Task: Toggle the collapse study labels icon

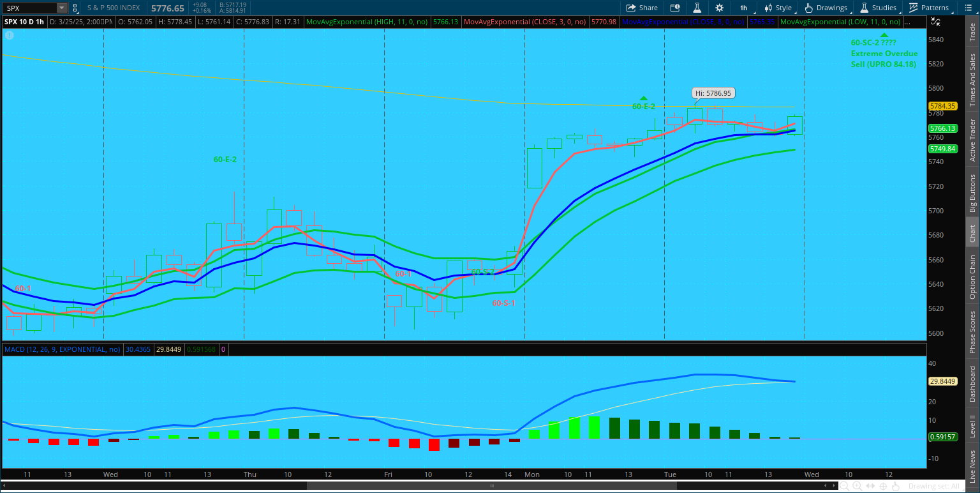Action: click(935, 22)
